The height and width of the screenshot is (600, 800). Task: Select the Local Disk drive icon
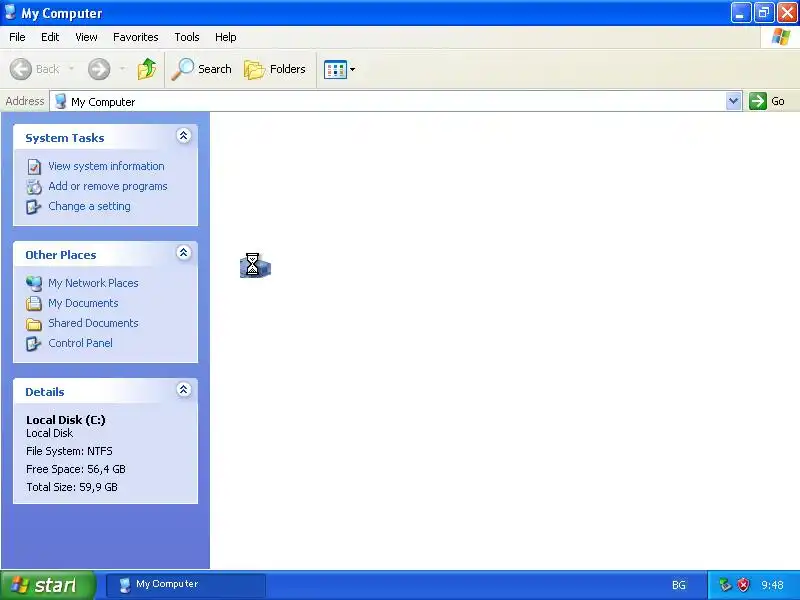point(255,266)
